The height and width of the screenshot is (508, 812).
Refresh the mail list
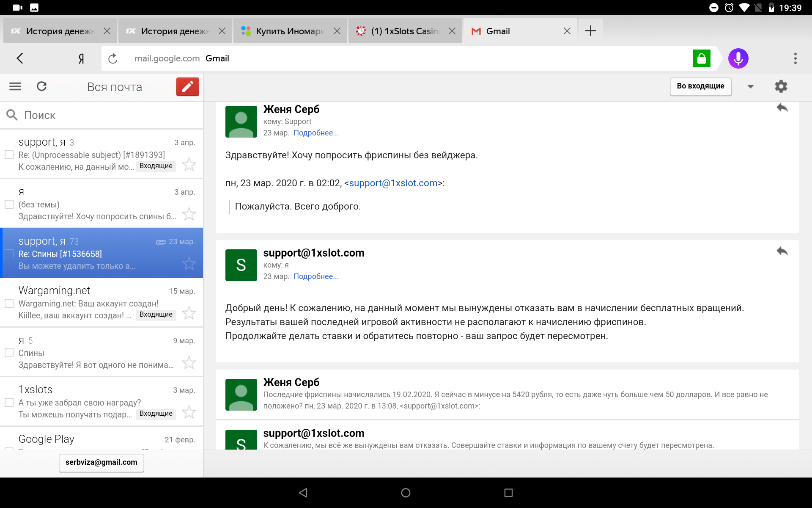[x=41, y=87]
